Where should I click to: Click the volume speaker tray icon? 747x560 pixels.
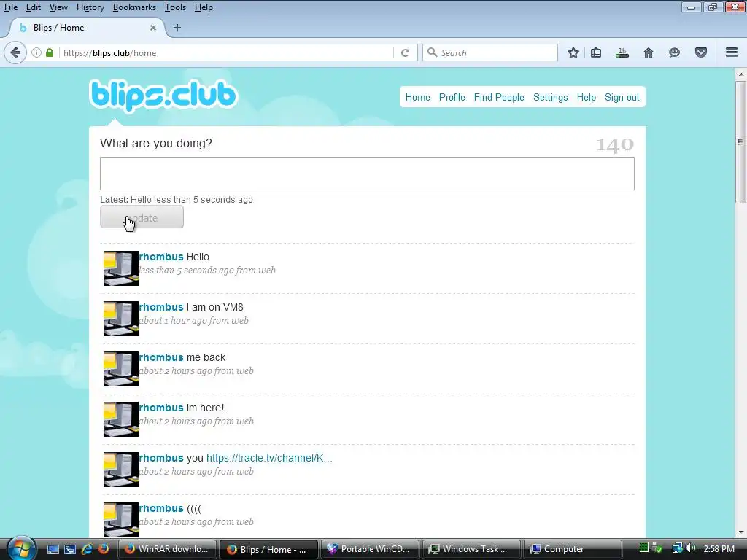[691, 548]
